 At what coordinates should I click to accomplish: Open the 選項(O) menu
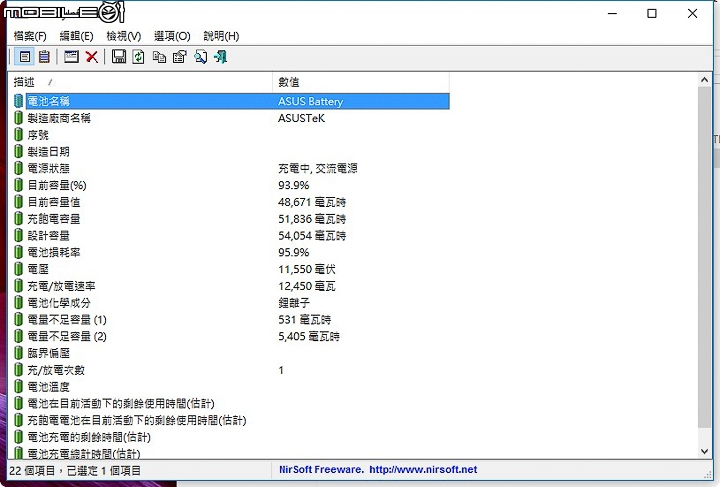tap(172, 36)
